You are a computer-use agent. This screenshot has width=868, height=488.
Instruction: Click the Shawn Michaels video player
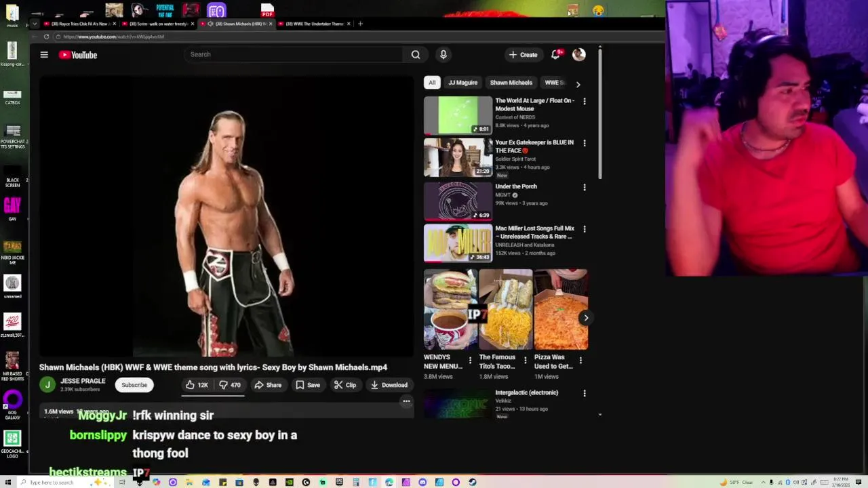(x=226, y=216)
